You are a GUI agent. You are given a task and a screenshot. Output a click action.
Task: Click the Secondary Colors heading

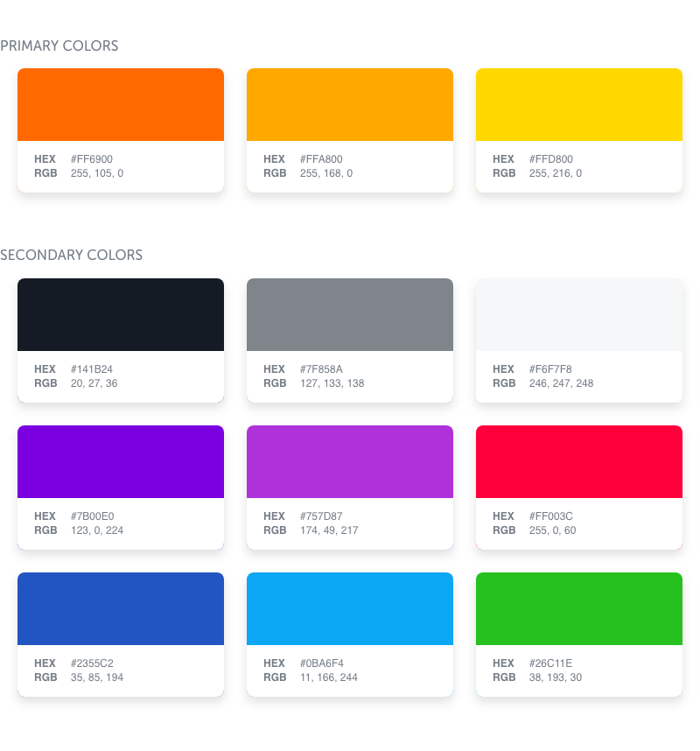(x=72, y=256)
